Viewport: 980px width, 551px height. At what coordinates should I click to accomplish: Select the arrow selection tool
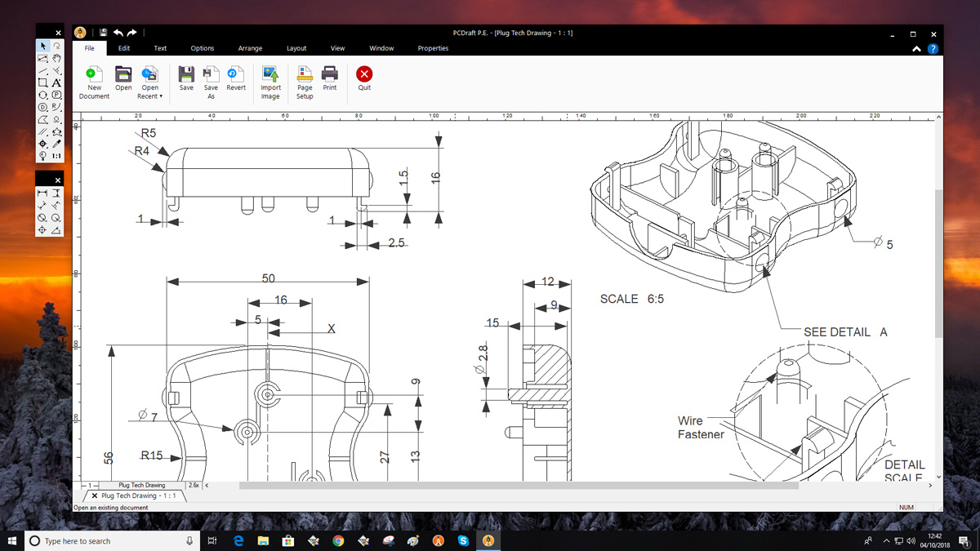43,46
